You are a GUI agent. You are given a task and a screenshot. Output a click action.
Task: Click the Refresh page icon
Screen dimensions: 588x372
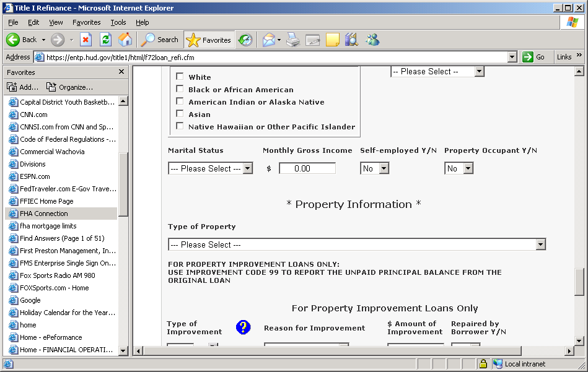click(x=105, y=40)
